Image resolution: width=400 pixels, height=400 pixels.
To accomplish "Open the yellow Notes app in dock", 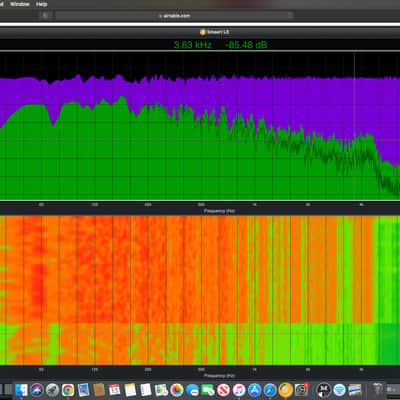I will coord(130,390).
